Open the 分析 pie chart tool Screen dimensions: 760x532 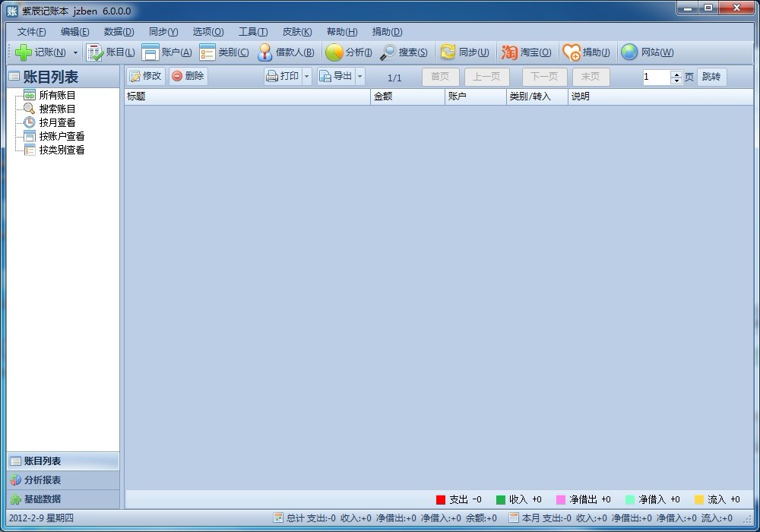[x=334, y=52]
